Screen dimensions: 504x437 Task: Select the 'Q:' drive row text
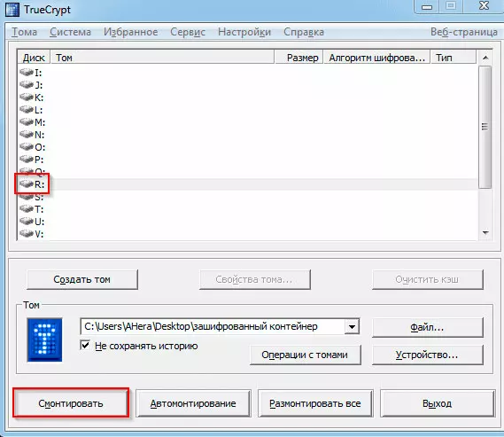point(40,172)
